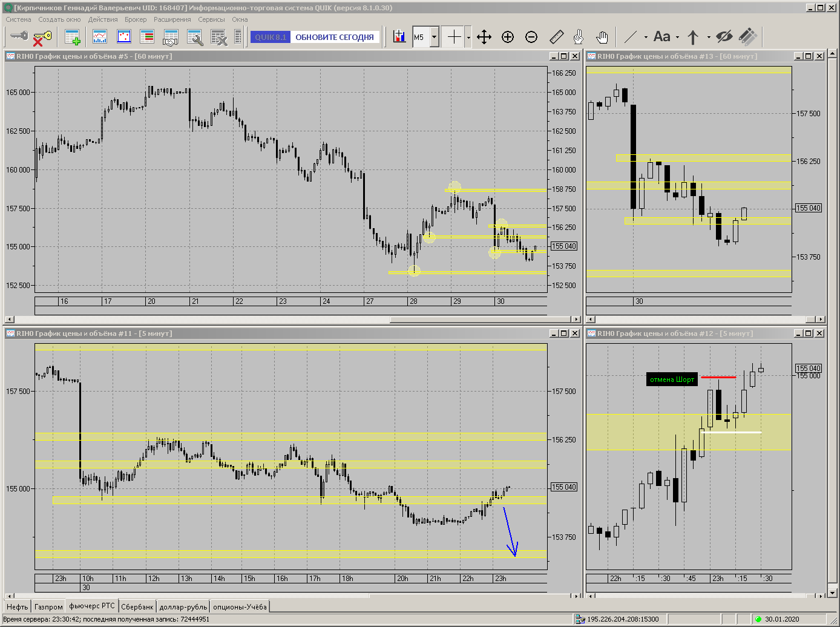Zoom in with the circled plus icon
The image size is (840, 627).
(508, 37)
